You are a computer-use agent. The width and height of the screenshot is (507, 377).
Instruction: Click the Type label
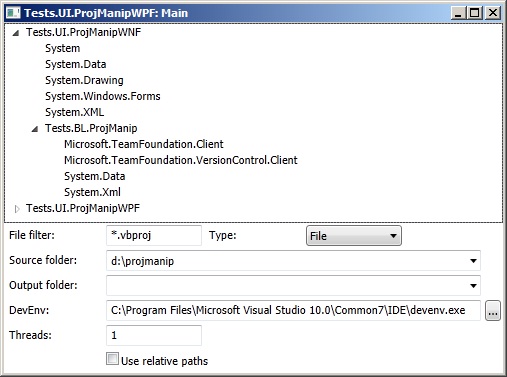pos(223,235)
